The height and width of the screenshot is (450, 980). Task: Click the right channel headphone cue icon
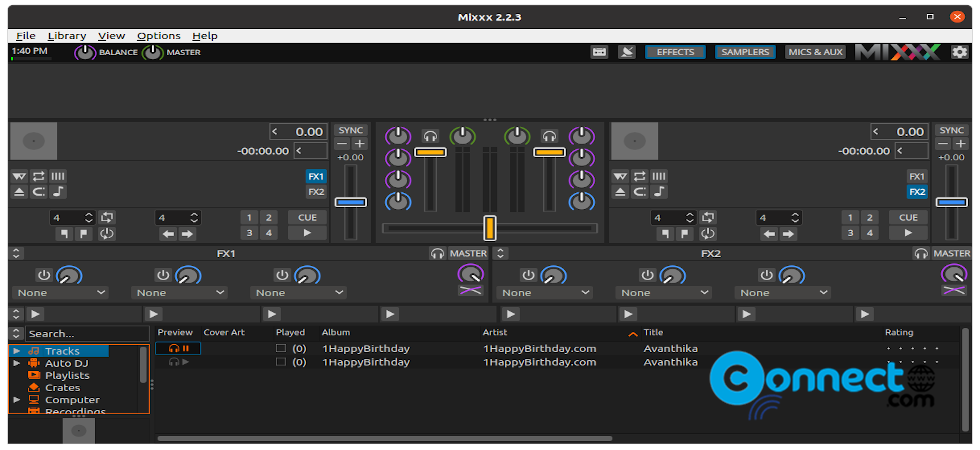point(549,136)
